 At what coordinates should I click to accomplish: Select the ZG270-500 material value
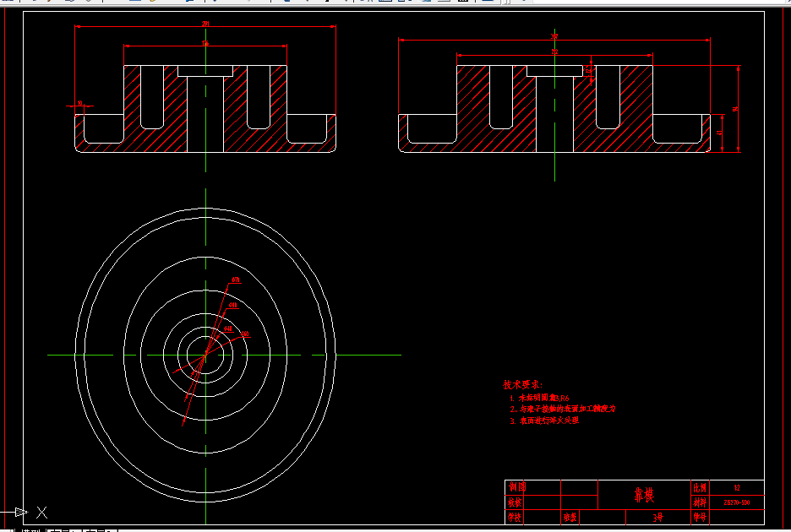click(737, 502)
